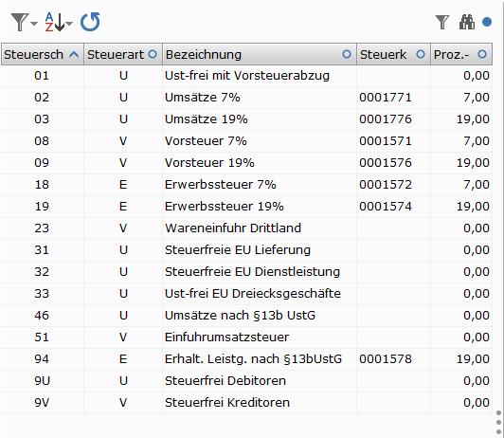Click the A-Z sort icon
This screenshot has width=504, height=438.
tap(55, 22)
